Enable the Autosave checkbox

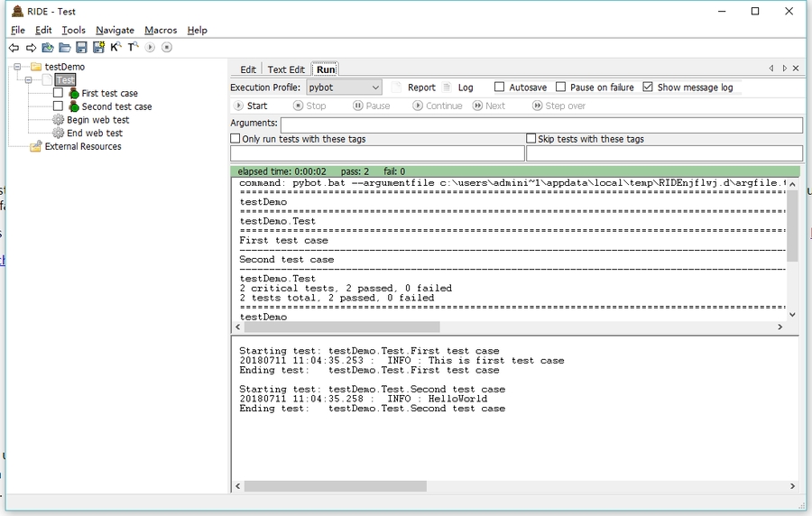(x=499, y=88)
